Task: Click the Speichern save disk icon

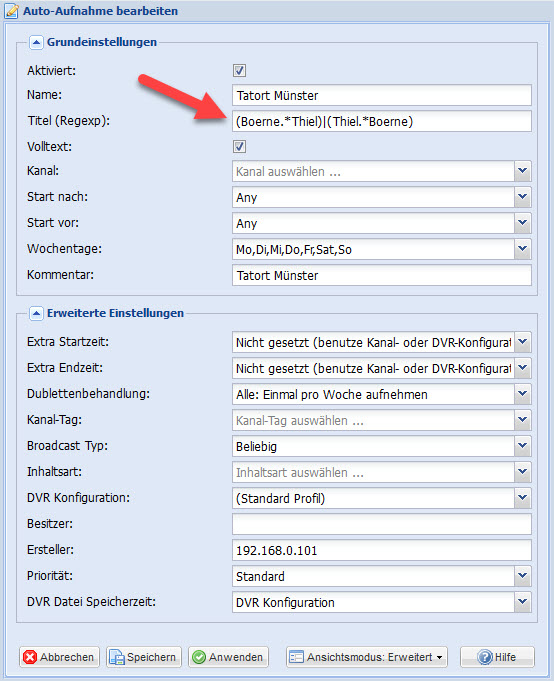Action: point(117,657)
